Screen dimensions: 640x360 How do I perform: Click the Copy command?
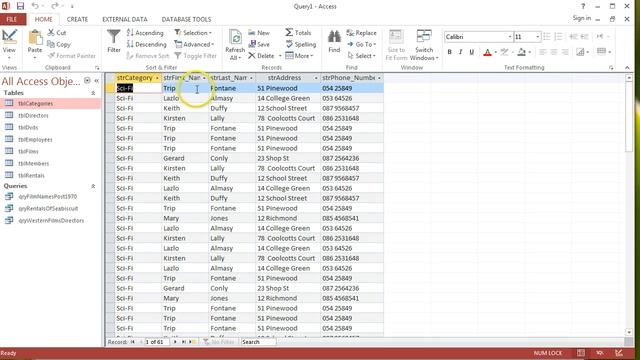[59, 44]
